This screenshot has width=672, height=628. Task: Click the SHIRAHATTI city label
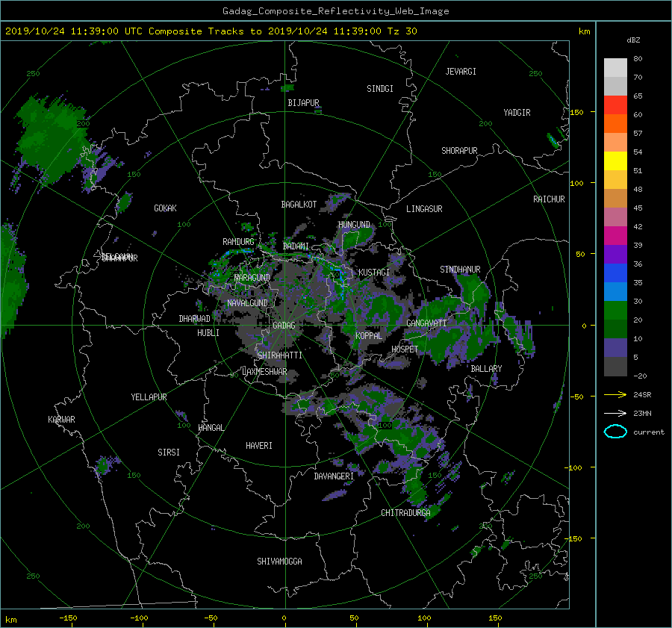click(280, 355)
